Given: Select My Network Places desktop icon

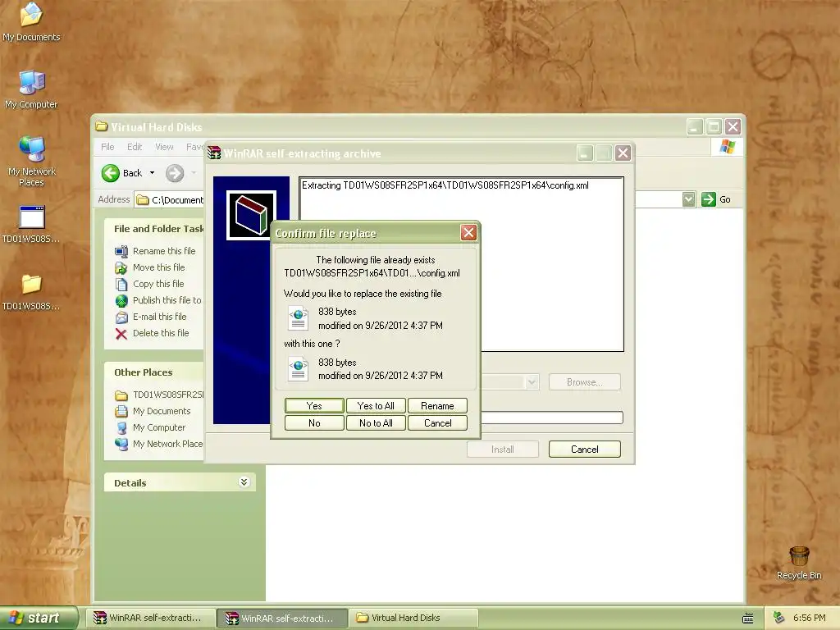Looking at the screenshot, I should [31, 161].
